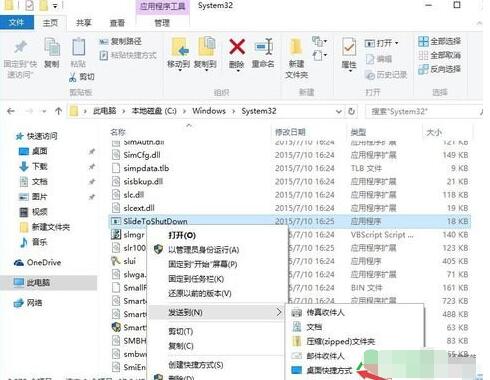Click the Search System32 field
This screenshot has height=380, width=490.
pyautogui.click(x=423, y=111)
